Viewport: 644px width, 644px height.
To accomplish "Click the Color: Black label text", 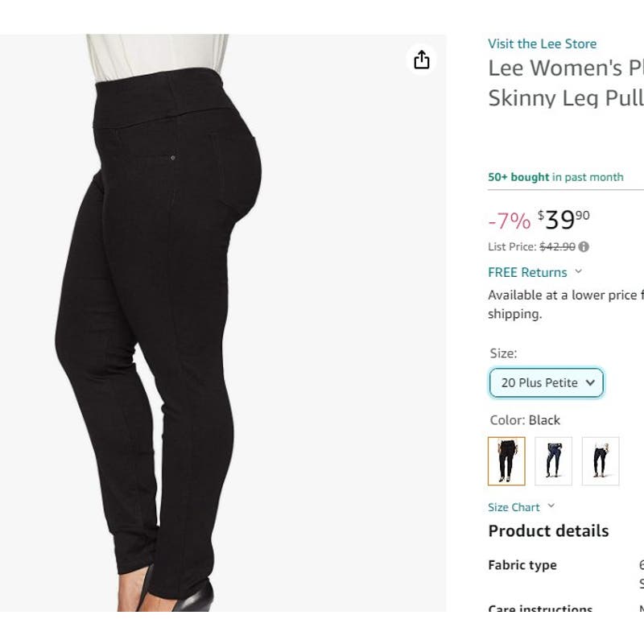I will [525, 420].
